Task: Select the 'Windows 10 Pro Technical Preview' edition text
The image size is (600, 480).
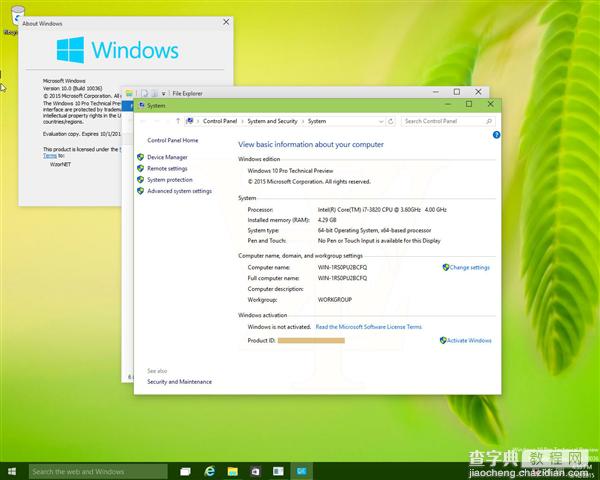Action: click(290, 171)
